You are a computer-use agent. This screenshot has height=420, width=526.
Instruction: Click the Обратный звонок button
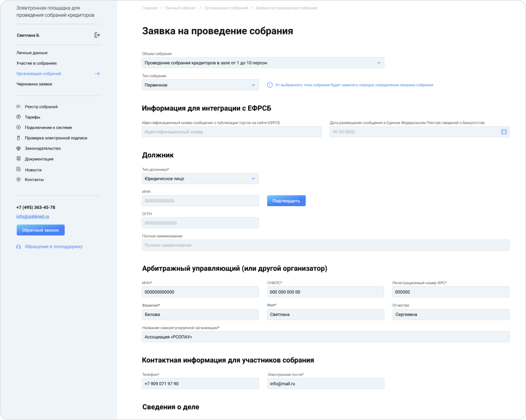tap(40, 230)
